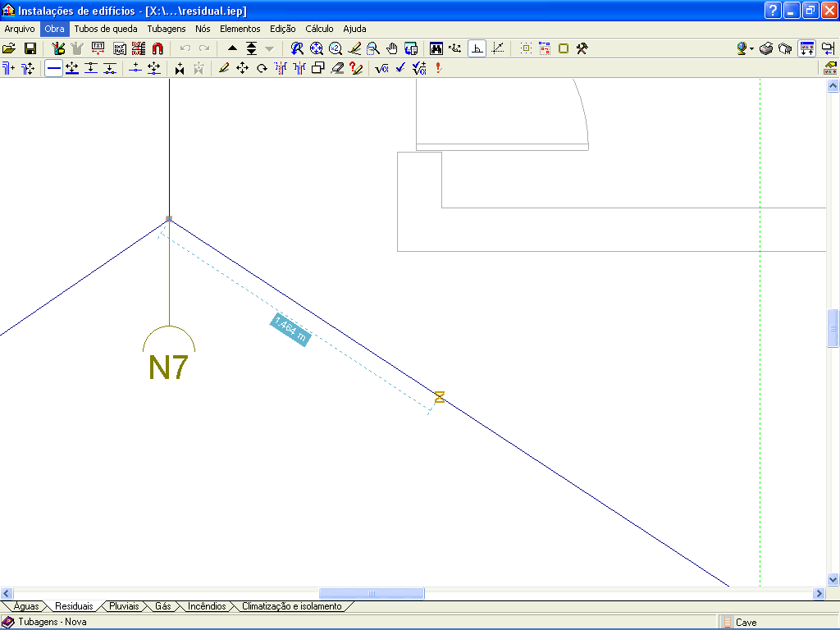The height and width of the screenshot is (630, 840).
Task: Open the hammer and pick settings icon
Action: pos(582,48)
